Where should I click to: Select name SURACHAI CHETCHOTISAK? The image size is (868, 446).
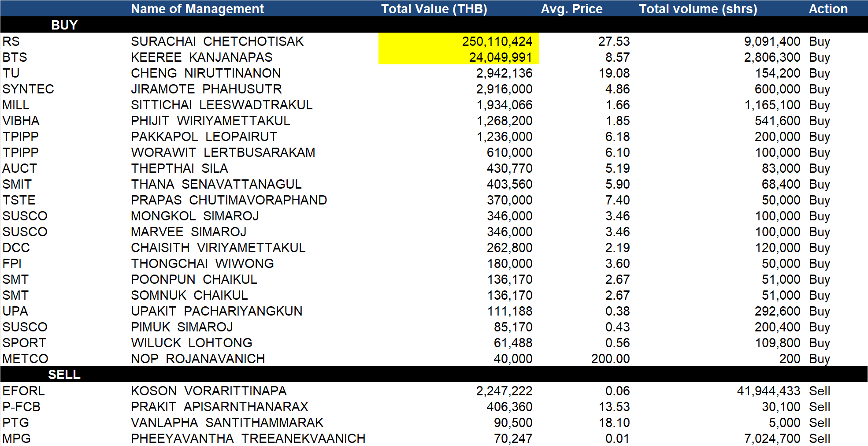pos(217,41)
